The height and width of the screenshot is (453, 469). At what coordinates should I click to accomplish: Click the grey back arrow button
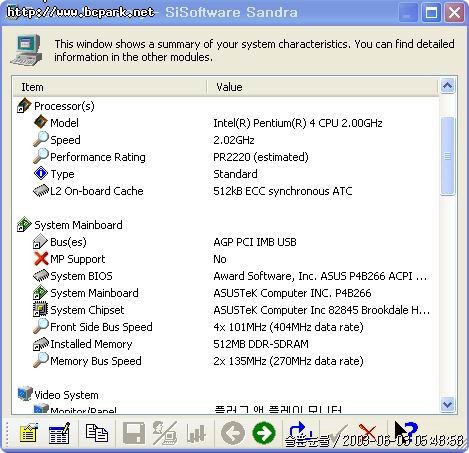pos(233,433)
